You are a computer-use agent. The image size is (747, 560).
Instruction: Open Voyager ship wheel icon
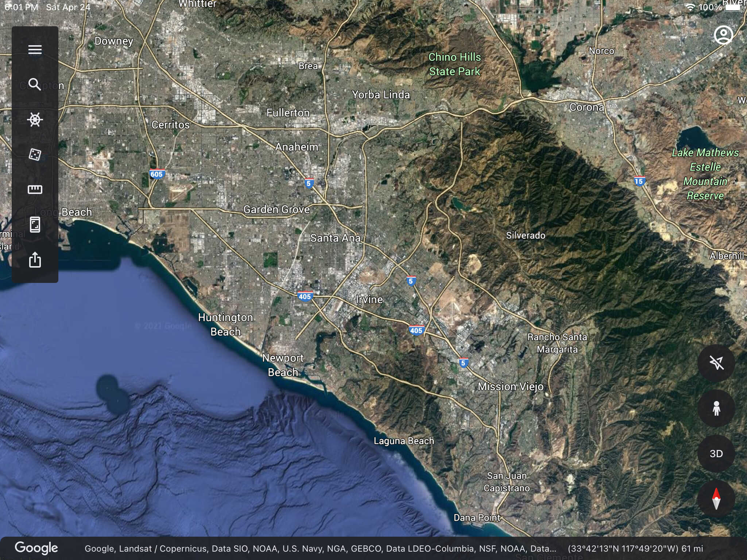(x=35, y=120)
